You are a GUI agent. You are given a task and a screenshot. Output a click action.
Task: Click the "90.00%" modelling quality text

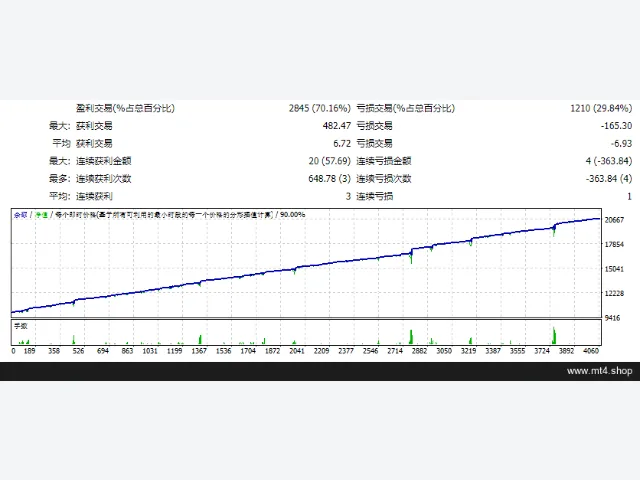pyautogui.click(x=292, y=215)
